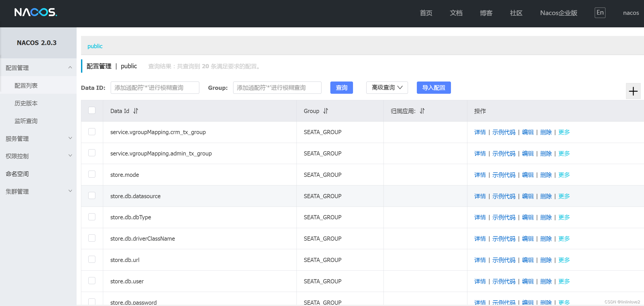Screen dimensions: 644x306
Task: Click the NACOS logo in header
Action: coord(36,12)
